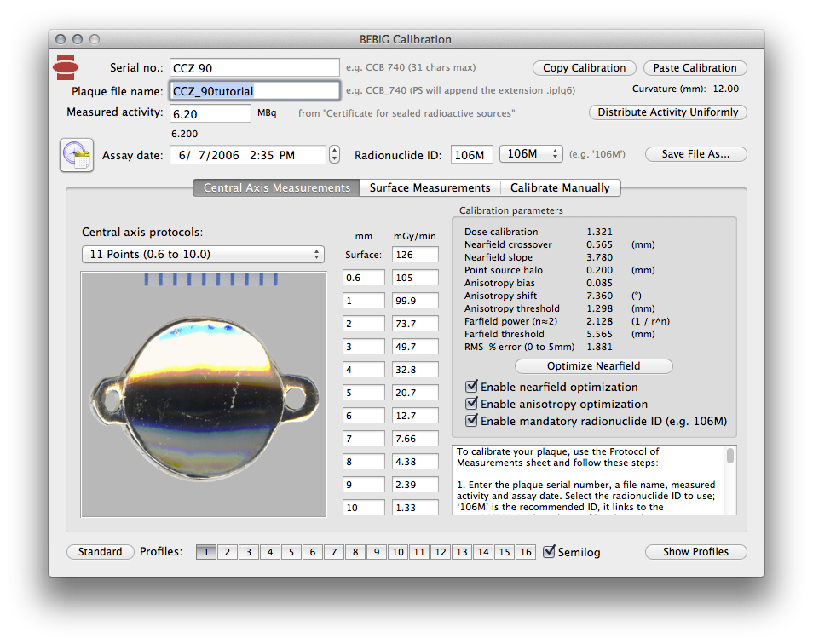
Task: Select profile 8 button
Action: 355,552
